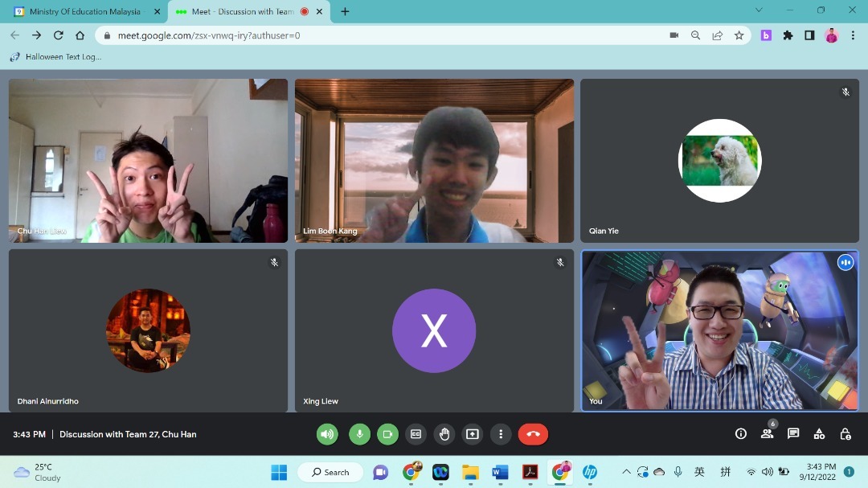Open the meeting details info panel
Screen dimensions: 868x488
point(741,433)
